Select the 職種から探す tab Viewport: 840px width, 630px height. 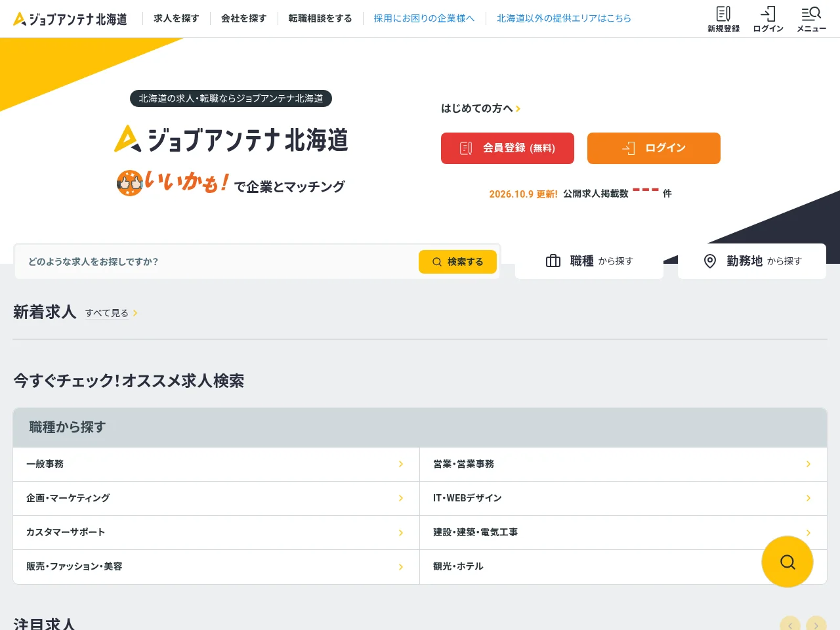[x=589, y=261]
